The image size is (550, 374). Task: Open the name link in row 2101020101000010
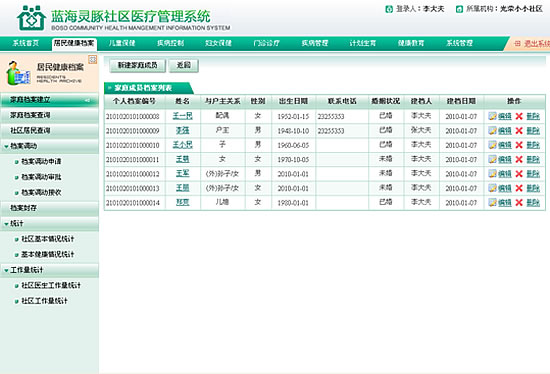pos(182,145)
